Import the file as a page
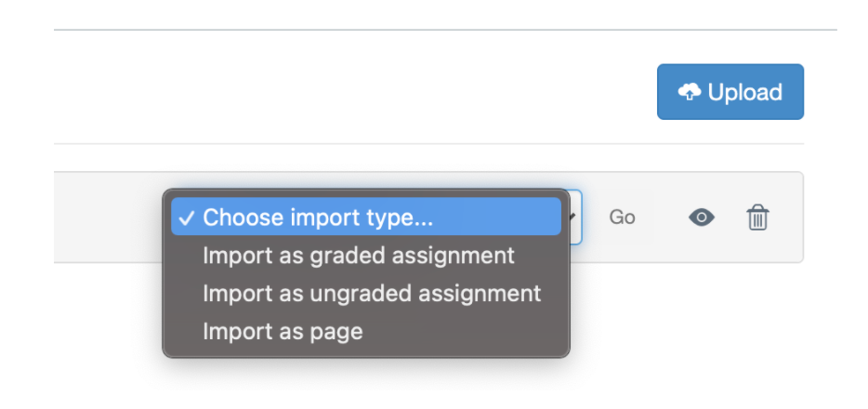The image size is (868, 409). tap(283, 331)
